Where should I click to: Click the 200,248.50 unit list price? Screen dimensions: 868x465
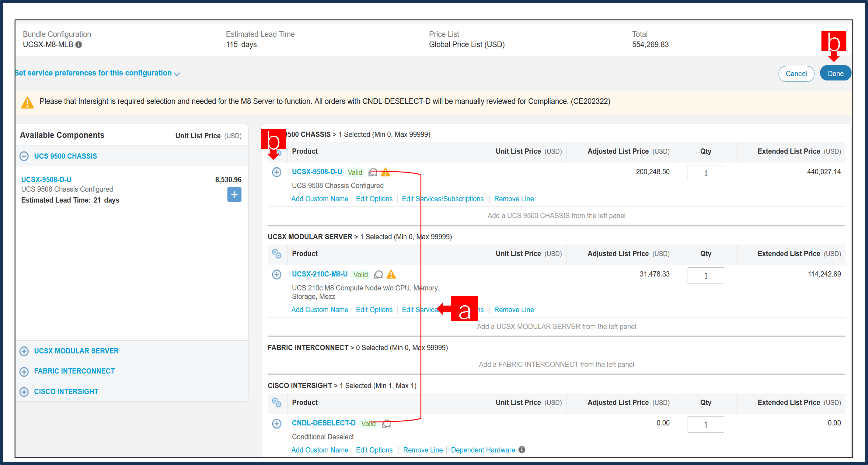652,172
